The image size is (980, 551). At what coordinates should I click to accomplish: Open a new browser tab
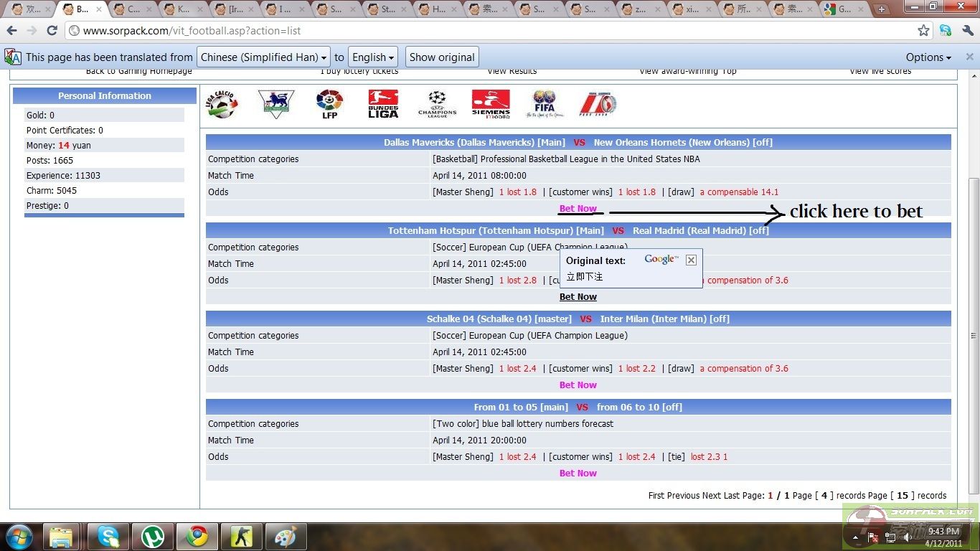pos(882,9)
